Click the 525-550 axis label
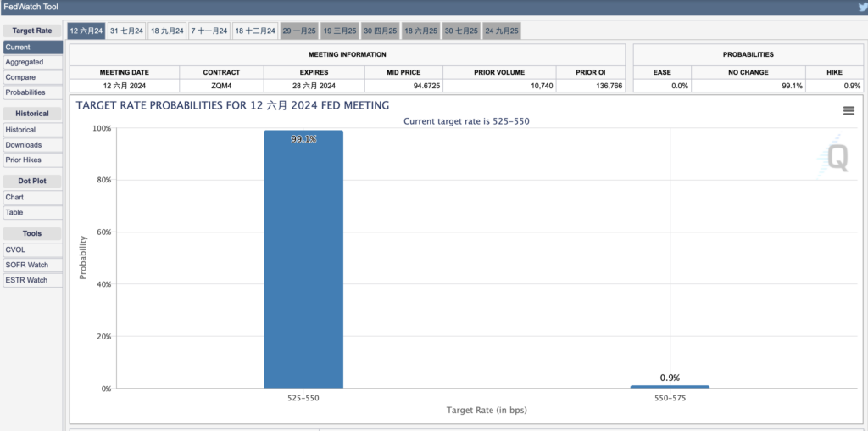The height and width of the screenshot is (431, 868). click(303, 398)
